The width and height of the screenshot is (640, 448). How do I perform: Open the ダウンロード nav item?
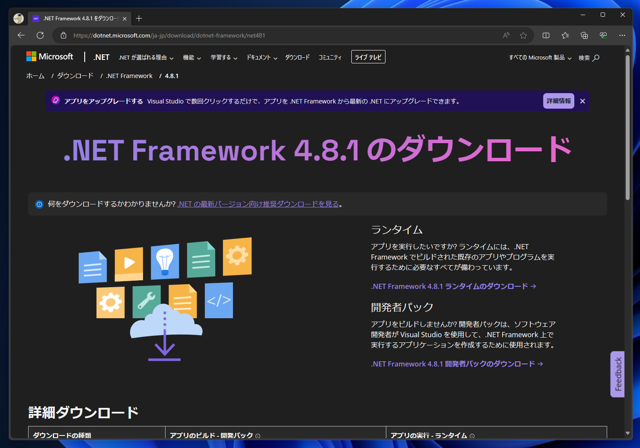[297, 58]
